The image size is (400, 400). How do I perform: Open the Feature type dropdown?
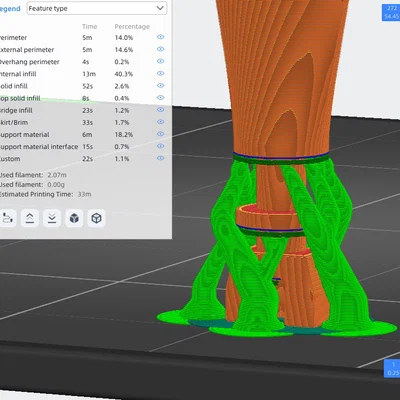tap(97, 8)
